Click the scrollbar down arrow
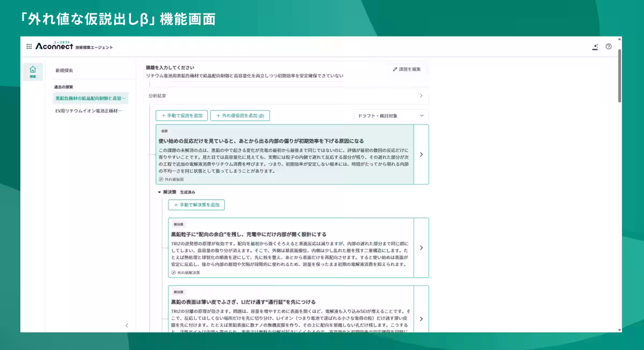Screen dimensions: 644x350 pos(620,330)
